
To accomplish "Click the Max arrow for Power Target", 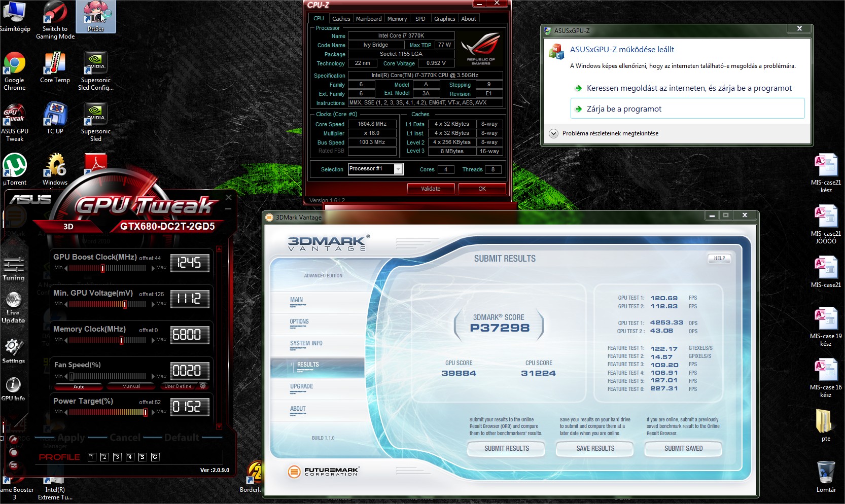I will tap(153, 412).
